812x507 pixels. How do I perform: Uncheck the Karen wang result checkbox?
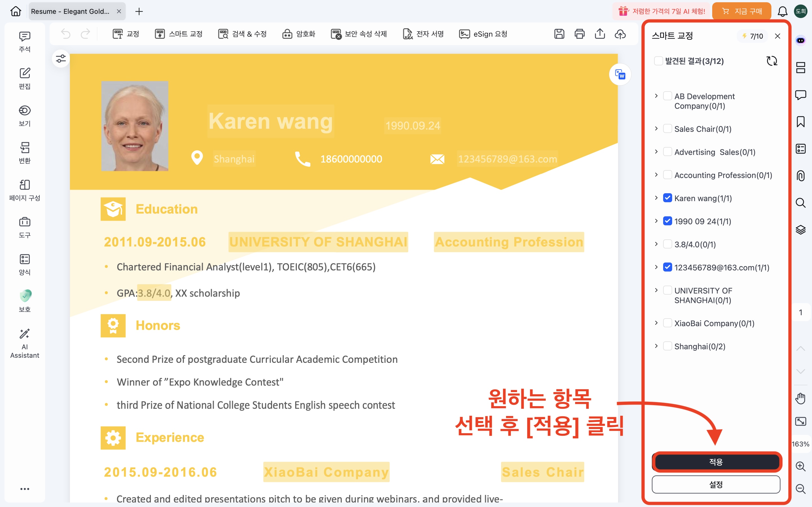(667, 198)
